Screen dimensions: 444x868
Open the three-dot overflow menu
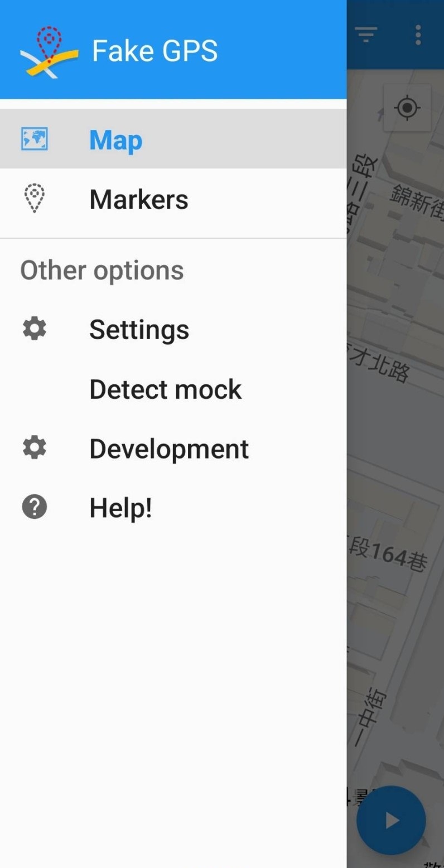point(418,35)
